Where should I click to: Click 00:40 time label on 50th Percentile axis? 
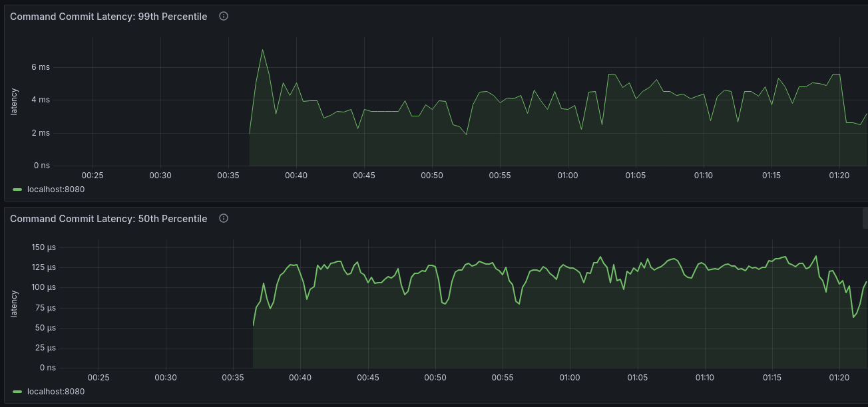pos(300,378)
